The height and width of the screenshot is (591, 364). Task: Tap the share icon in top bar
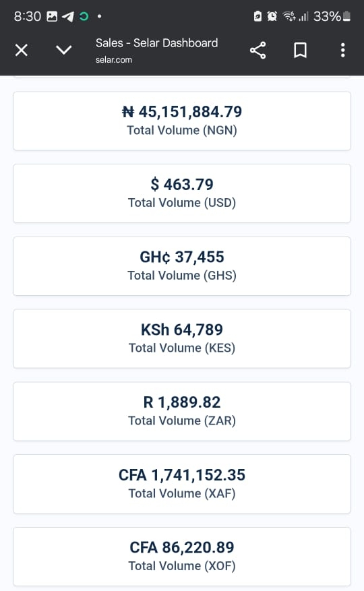pos(258,50)
